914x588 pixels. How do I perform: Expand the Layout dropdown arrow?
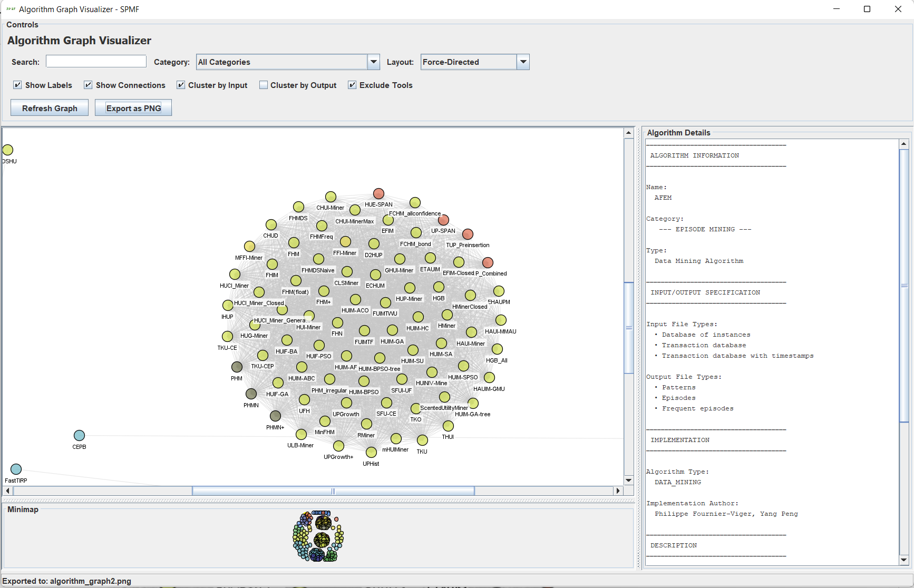(x=523, y=62)
